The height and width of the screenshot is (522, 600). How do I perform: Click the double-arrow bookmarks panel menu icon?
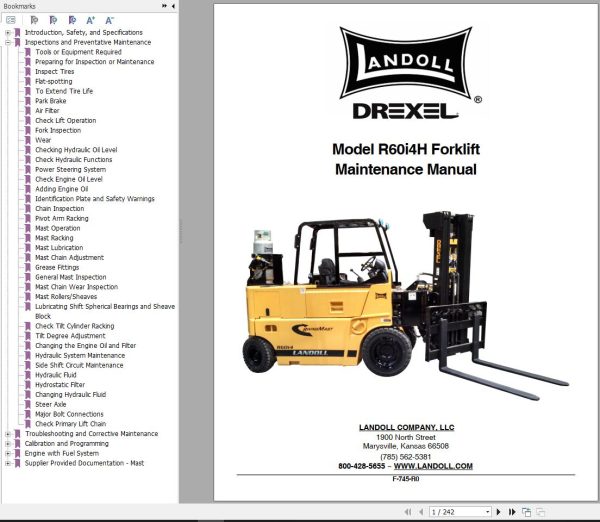[x=165, y=6]
